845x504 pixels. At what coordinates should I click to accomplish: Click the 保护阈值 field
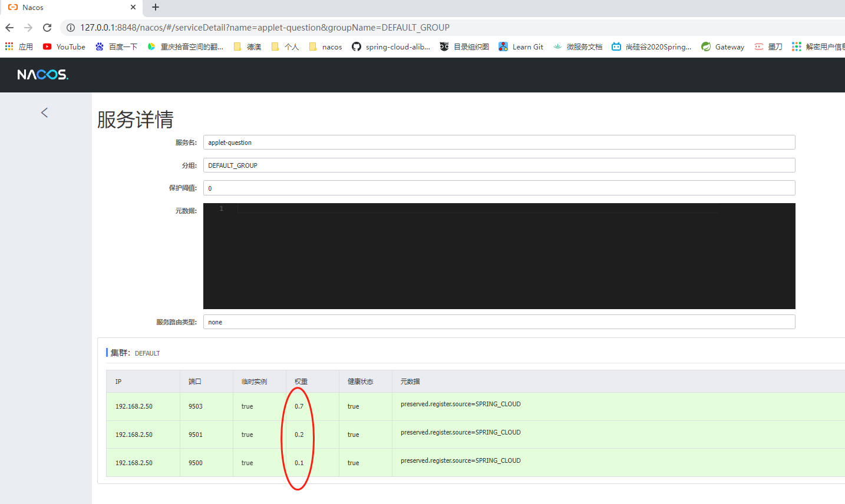click(x=499, y=188)
